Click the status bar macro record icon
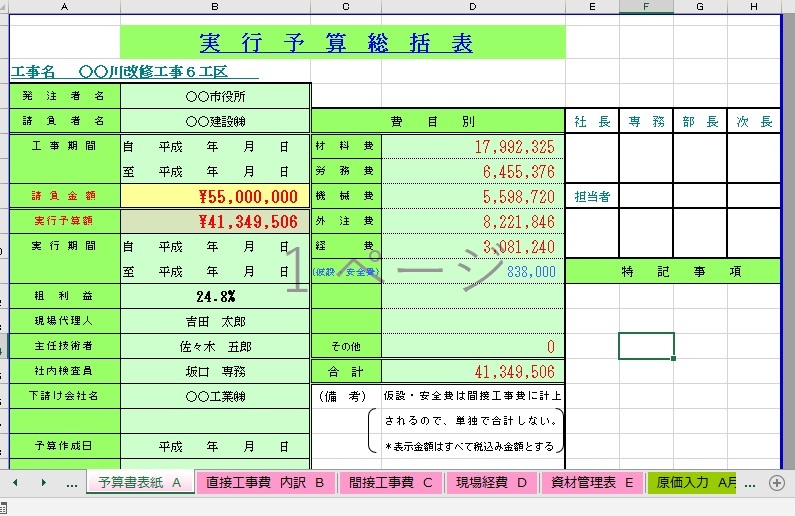 (x=3, y=507)
